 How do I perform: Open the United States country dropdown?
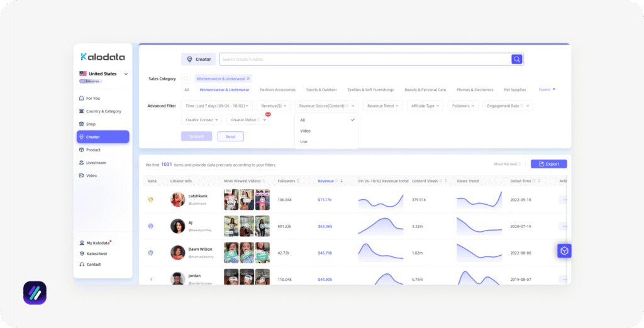point(104,74)
